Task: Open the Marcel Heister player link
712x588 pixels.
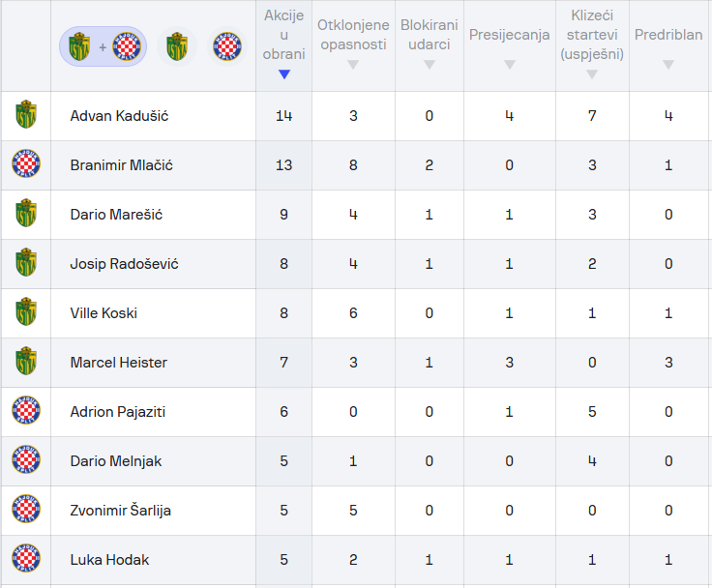Action: point(118,363)
